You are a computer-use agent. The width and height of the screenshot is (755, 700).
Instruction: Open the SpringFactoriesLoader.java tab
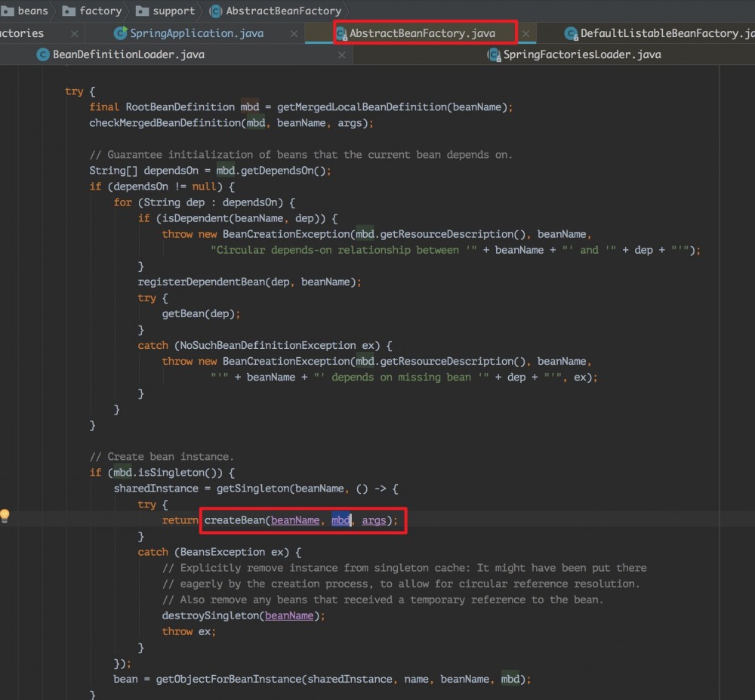581,54
